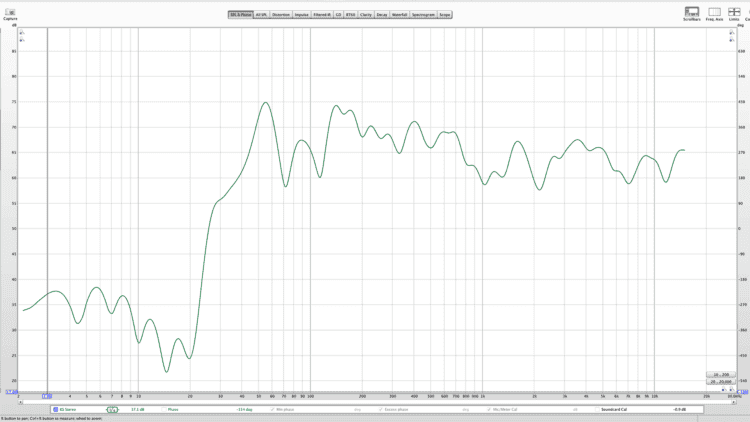
Task: Open the RT60 tab
Action: [x=351, y=15]
